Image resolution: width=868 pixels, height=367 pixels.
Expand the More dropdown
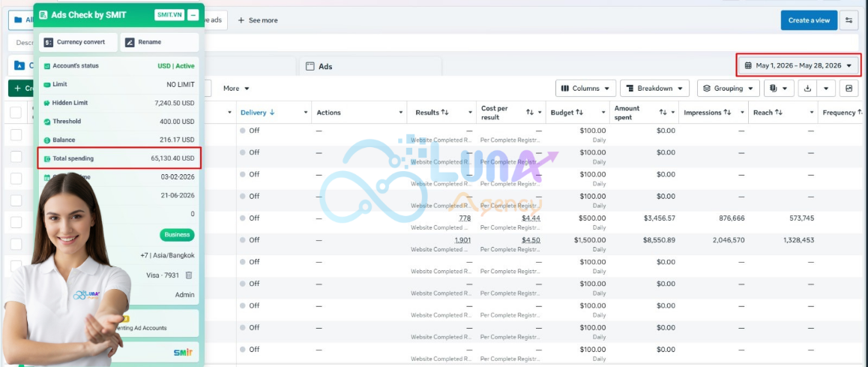pos(236,88)
